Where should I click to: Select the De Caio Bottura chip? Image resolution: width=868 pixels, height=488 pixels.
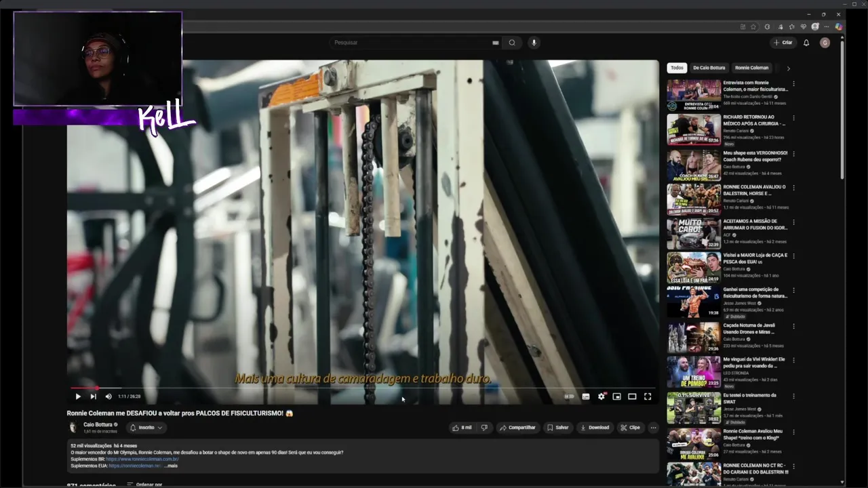(x=709, y=68)
